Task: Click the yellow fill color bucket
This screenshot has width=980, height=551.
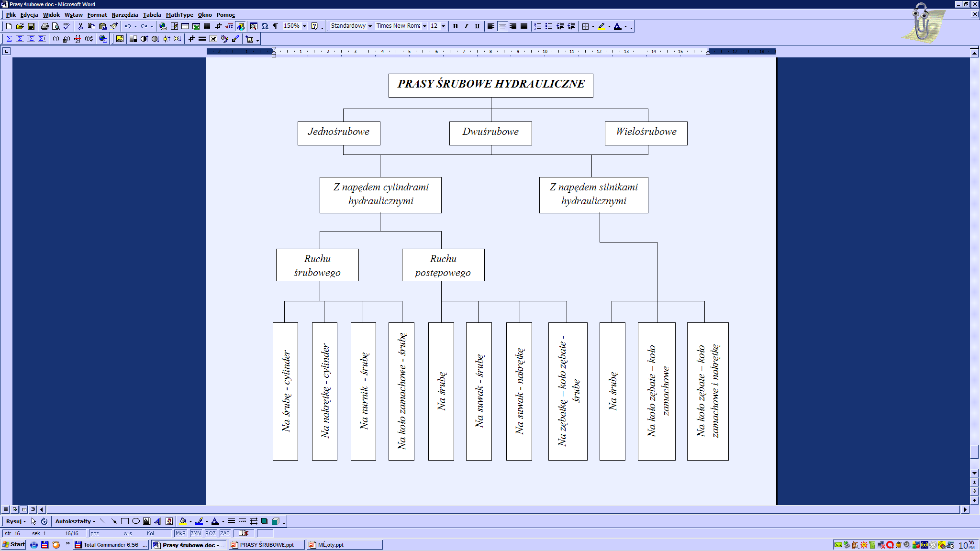Action: click(182, 521)
